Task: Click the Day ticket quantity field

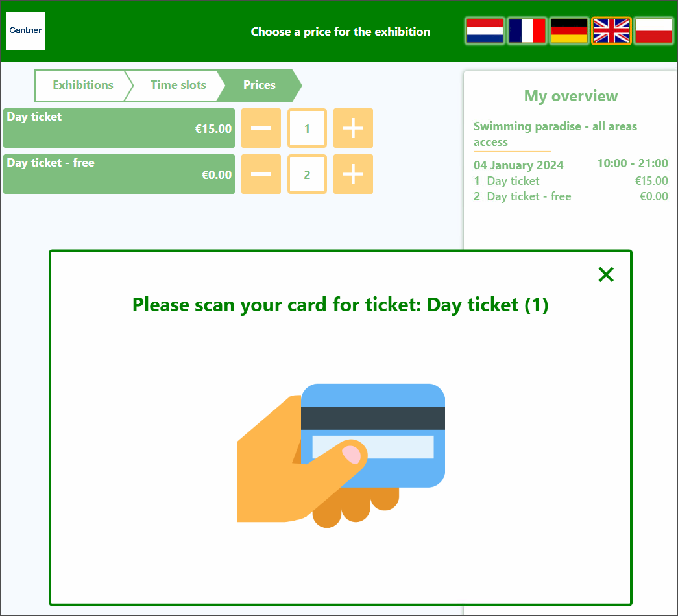Action: [307, 128]
